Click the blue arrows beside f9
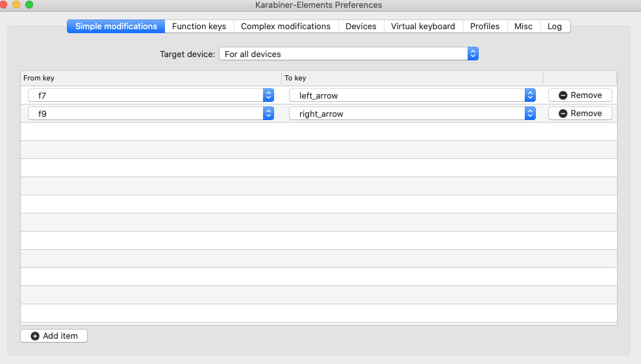 click(269, 114)
